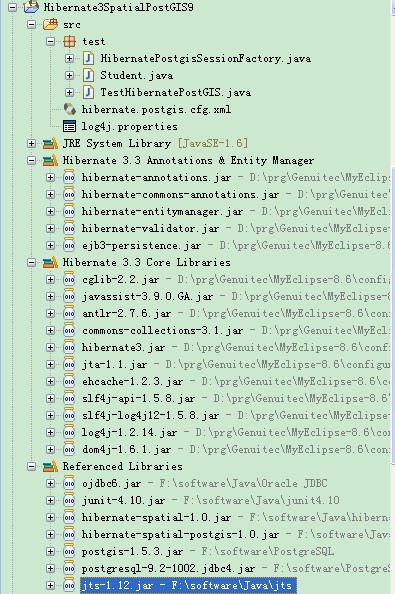Click the src source folder icon
Image resolution: width=395 pixels, height=594 pixels.
50,24
